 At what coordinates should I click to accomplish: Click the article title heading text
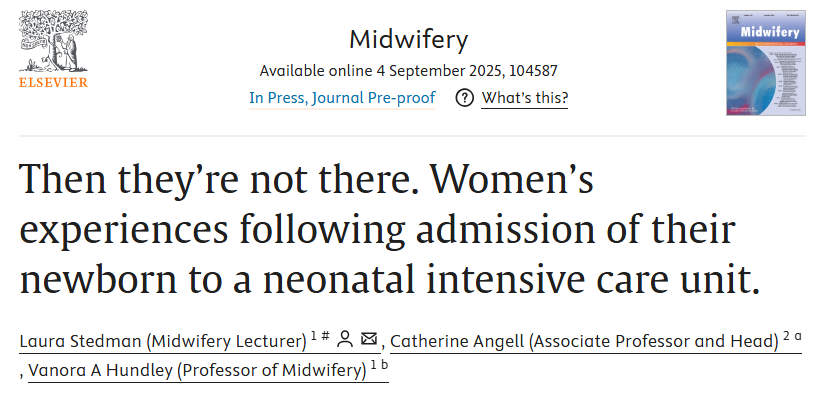point(390,230)
